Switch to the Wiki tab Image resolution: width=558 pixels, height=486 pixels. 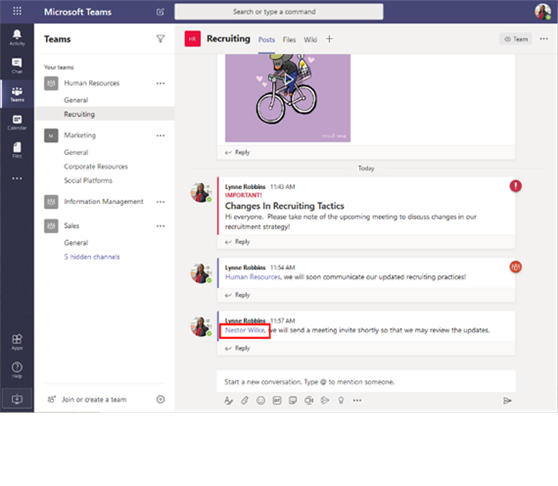tap(310, 39)
